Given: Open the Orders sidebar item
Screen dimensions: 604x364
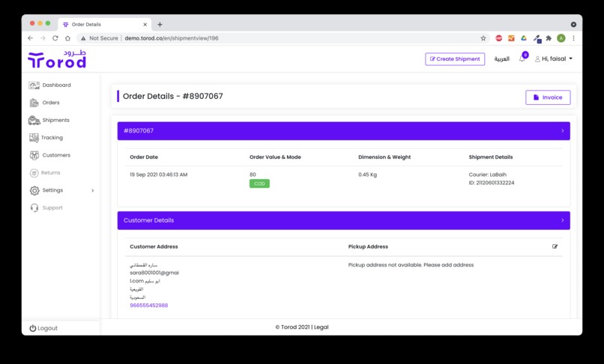Looking at the screenshot, I should click(44, 103).
